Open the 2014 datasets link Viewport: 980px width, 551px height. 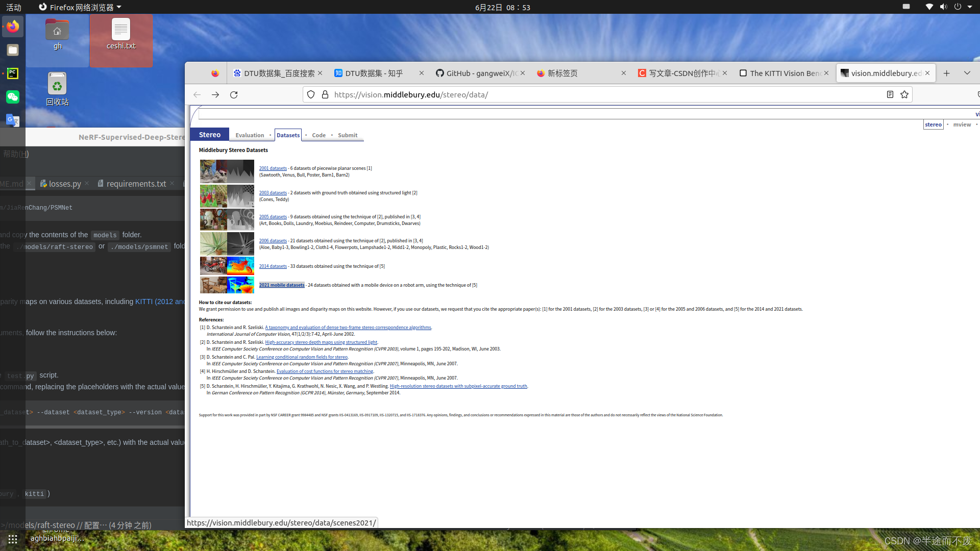273,266
